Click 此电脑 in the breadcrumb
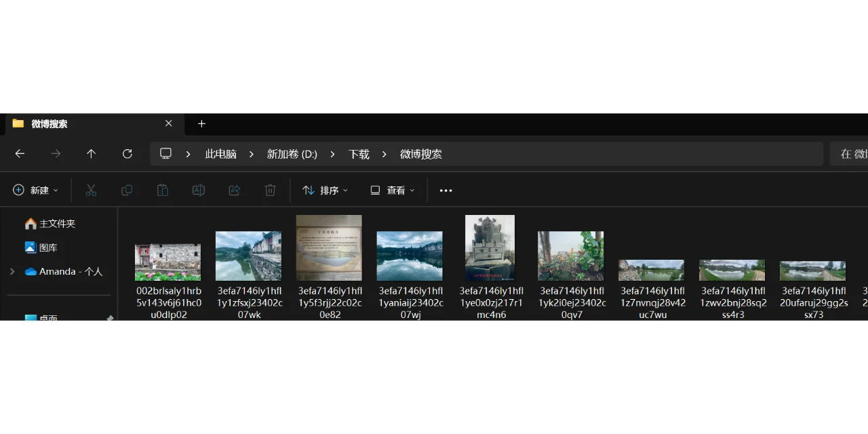The image size is (868, 434). tap(221, 155)
